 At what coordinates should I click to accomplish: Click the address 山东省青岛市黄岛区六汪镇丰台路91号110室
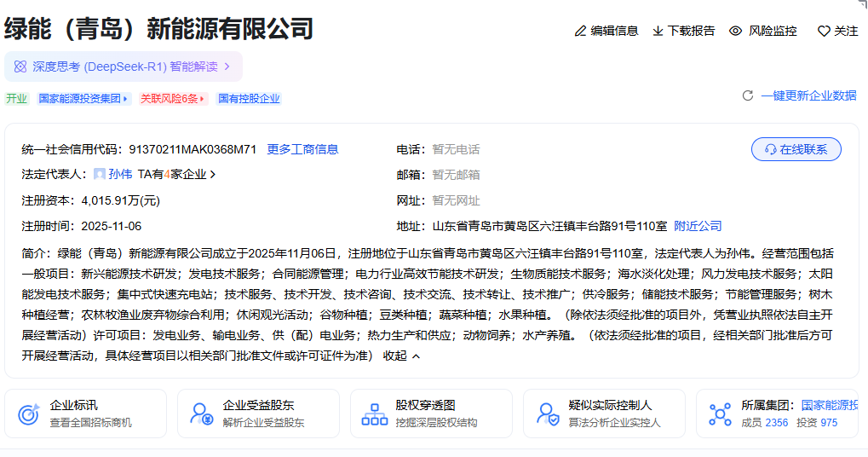coord(549,226)
